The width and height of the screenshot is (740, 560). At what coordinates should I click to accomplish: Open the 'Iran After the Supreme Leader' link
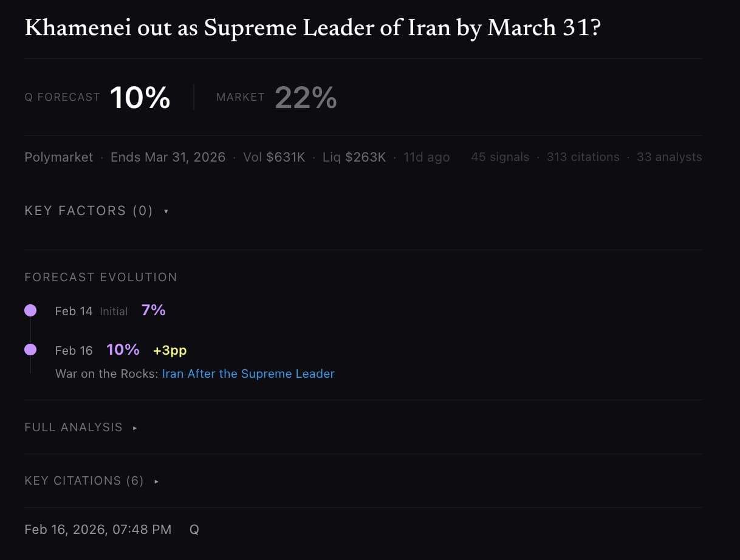pos(248,374)
